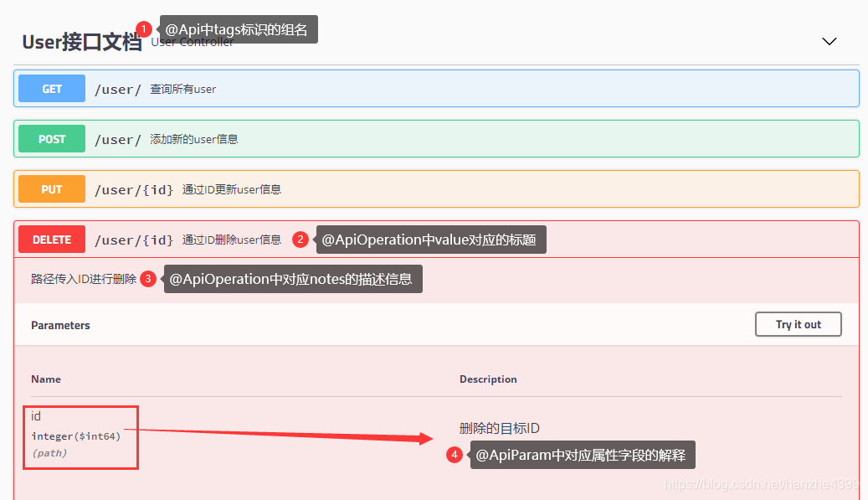Click the /user/ path of GET row
The height and width of the screenshot is (500, 868).
118,89
